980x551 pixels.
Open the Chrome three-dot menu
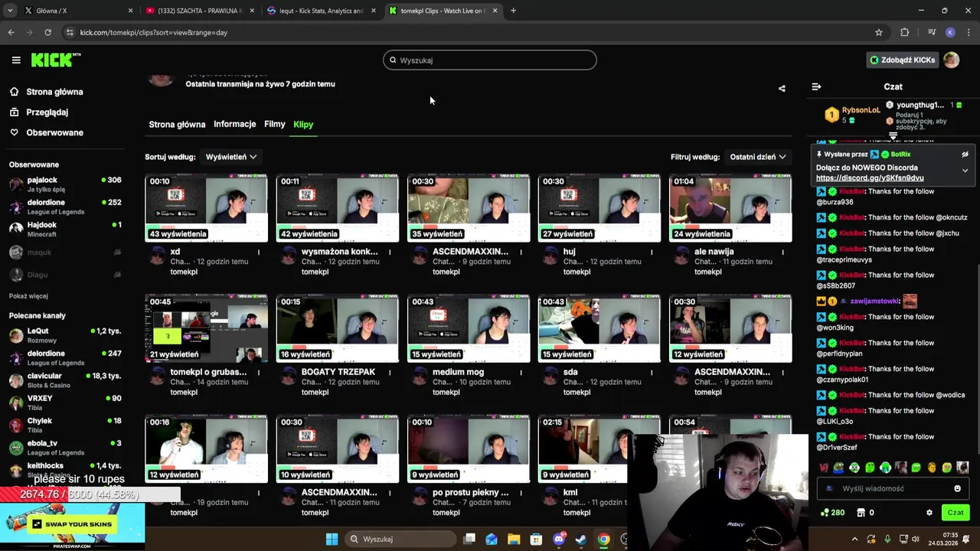tap(969, 32)
